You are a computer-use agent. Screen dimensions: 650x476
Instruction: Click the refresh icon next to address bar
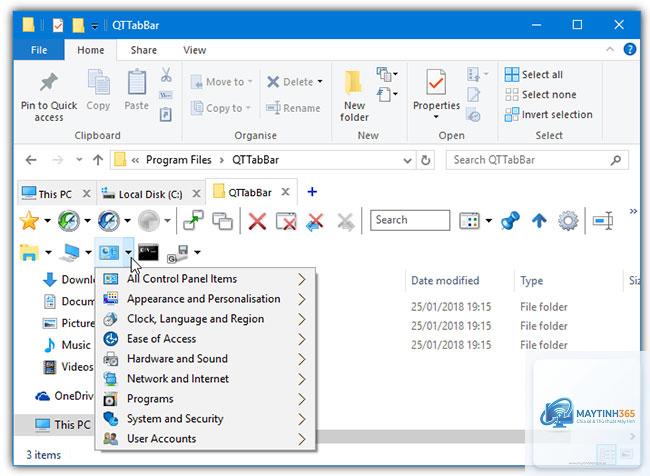tap(425, 160)
